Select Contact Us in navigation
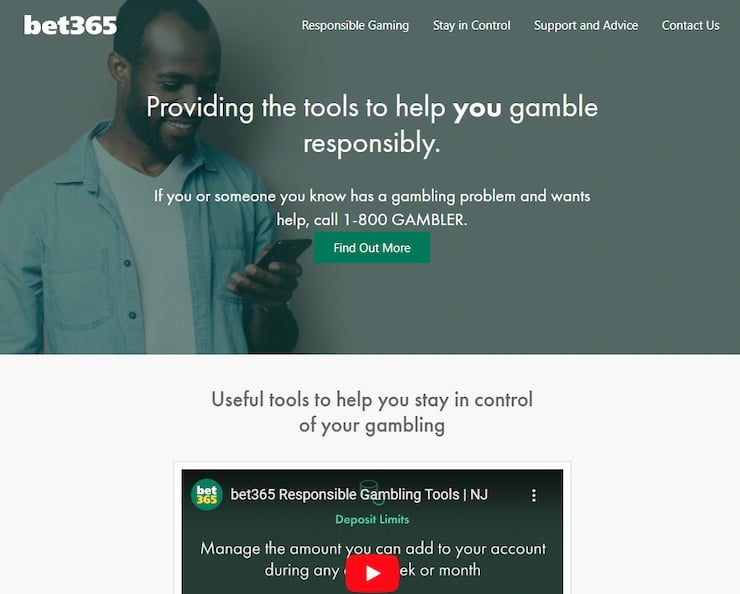The width and height of the screenshot is (740, 594). pyautogui.click(x=690, y=25)
